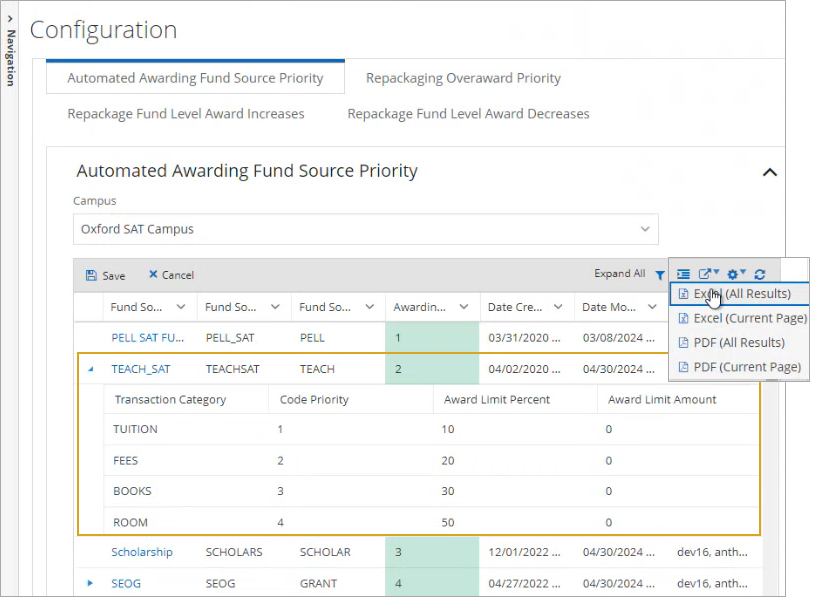Choose PDF (All Results) export option

click(x=739, y=342)
